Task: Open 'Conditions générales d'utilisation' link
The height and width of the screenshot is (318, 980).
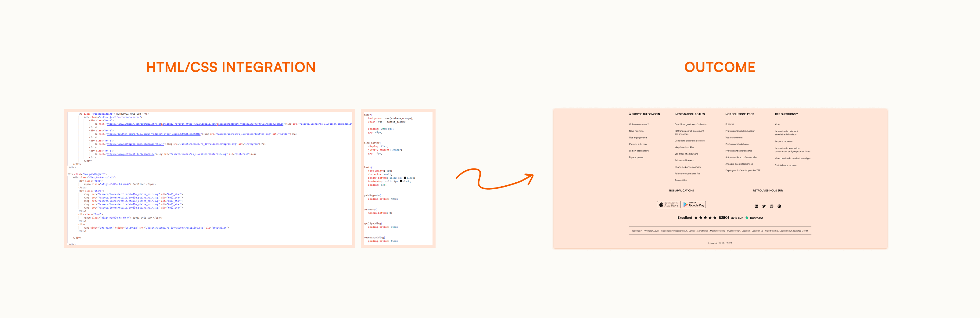Action: (691, 124)
